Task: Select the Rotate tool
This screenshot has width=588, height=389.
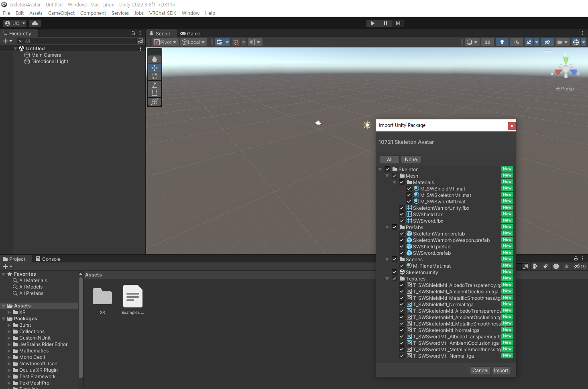Action: pos(155,76)
